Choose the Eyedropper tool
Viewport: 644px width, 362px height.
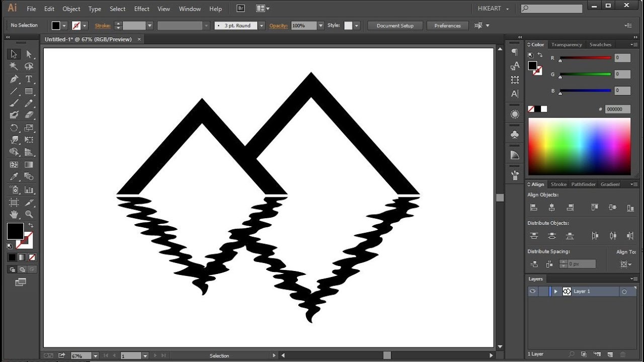pyautogui.click(x=14, y=176)
